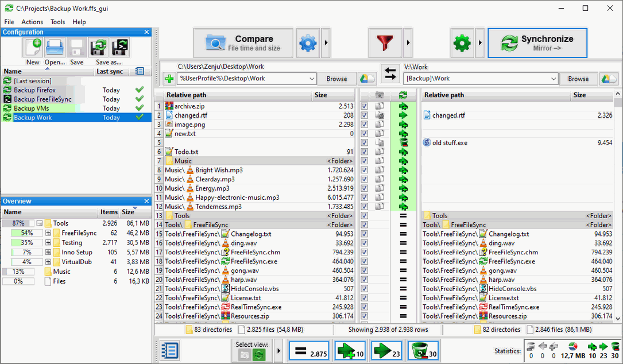Select Backup Firefox configuration
Viewport: 623px width, 364px height.
tap(76, 90)
